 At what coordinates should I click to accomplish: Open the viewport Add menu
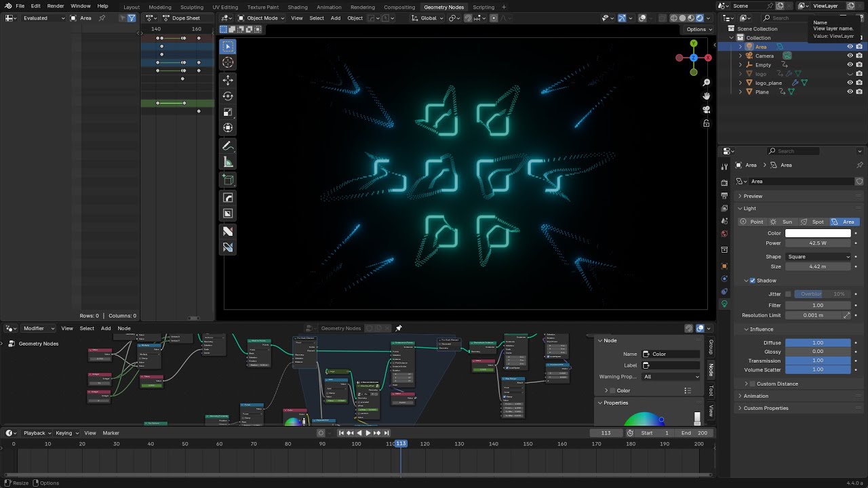[335, 18]
